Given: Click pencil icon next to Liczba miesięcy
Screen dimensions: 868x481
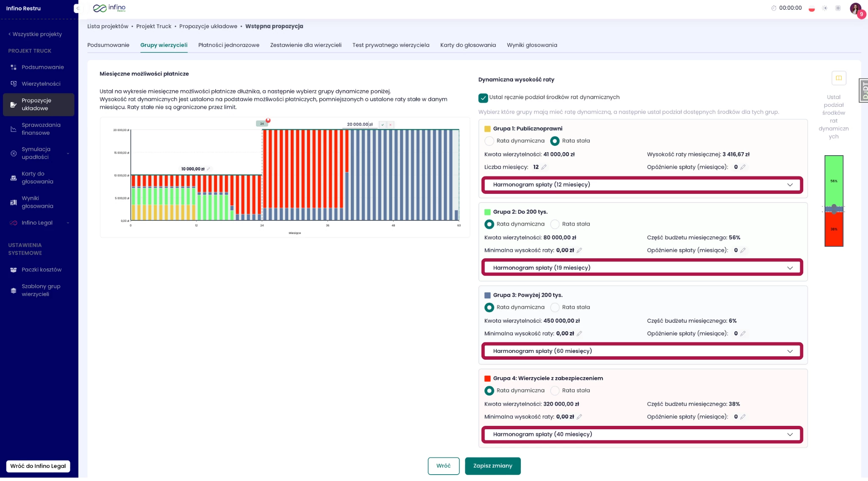Looking at the screenshot, I should (x=544, y=167).
